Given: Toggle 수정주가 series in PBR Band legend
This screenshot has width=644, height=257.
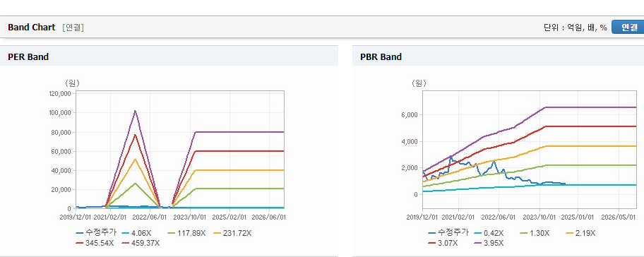Looking at the screenshot, I should tap(448, 233).
